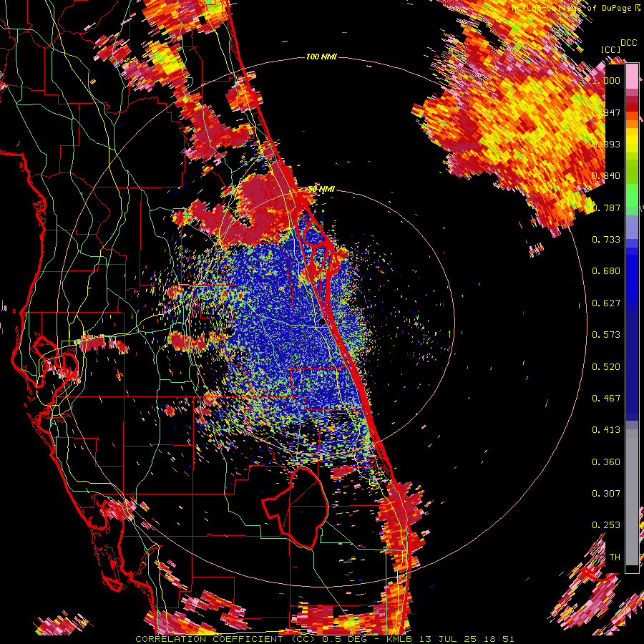This screenshot has height=644, width=644.
Task: Click the black radar site dot at center
Action: click(322, 323)
